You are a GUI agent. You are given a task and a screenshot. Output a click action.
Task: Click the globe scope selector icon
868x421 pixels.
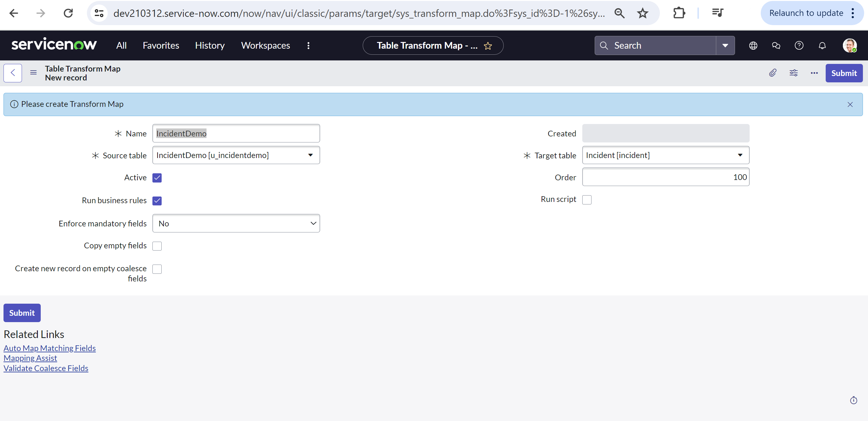(753, 45)
